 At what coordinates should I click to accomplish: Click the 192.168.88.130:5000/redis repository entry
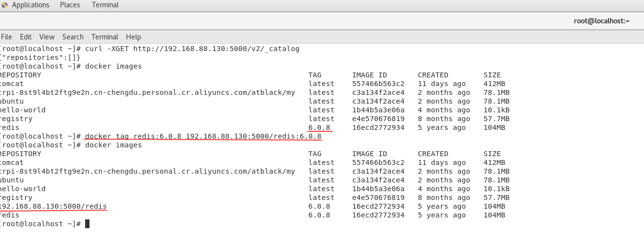(53, 206)
